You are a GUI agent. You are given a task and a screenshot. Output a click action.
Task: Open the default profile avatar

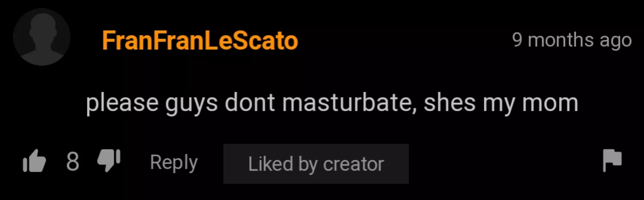tap(42, 37)
